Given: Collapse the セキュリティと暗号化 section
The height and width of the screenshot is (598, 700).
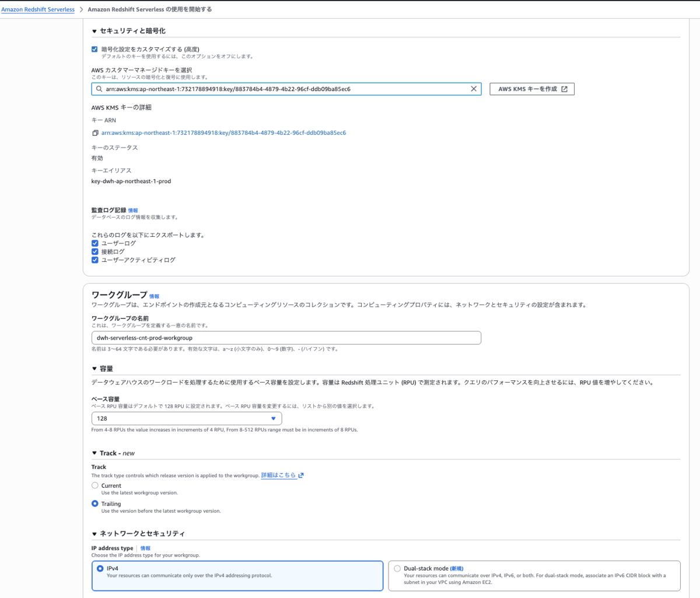Looking at the screenshot, I should [94, 31].
